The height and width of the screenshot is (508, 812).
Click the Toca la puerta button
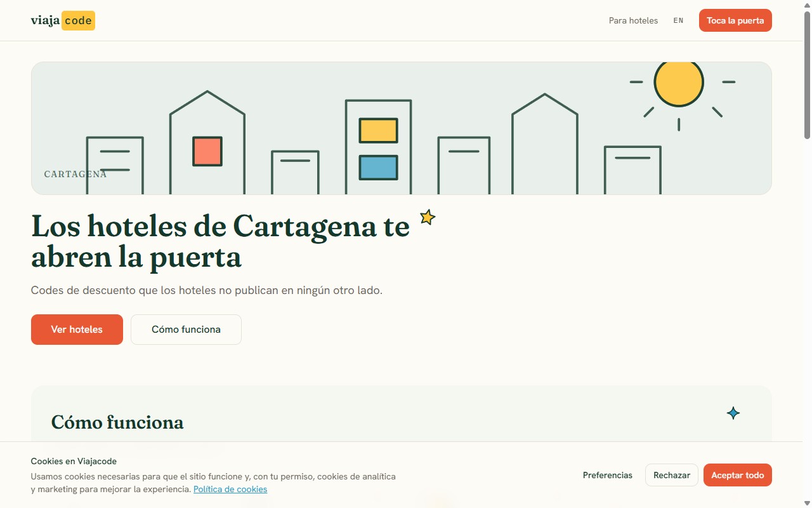(x=735, y=20)
